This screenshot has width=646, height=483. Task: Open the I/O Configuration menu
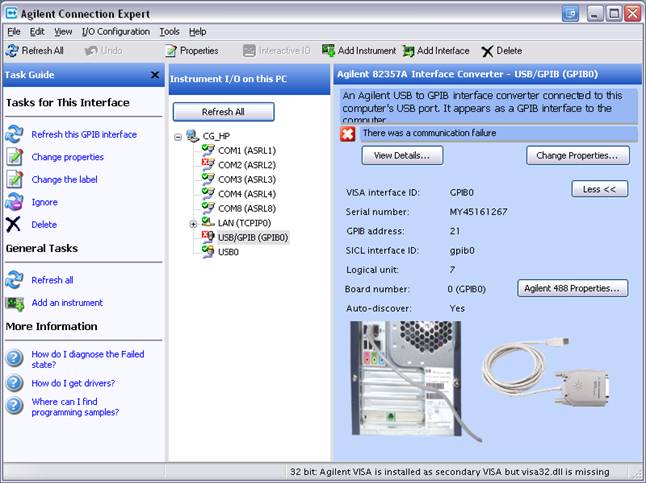tap(116, 32)
